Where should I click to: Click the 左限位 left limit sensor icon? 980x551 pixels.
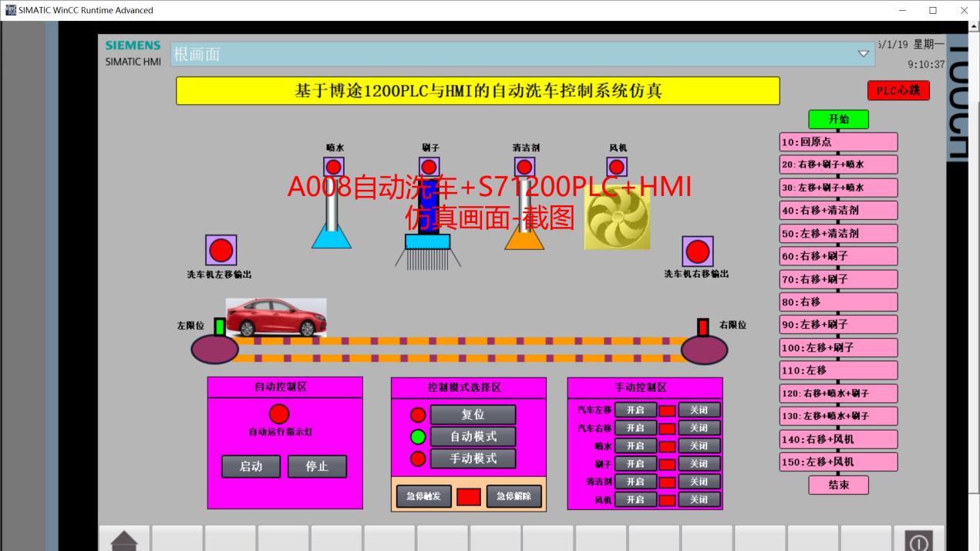pyautogui.click(x=221, y=326)
